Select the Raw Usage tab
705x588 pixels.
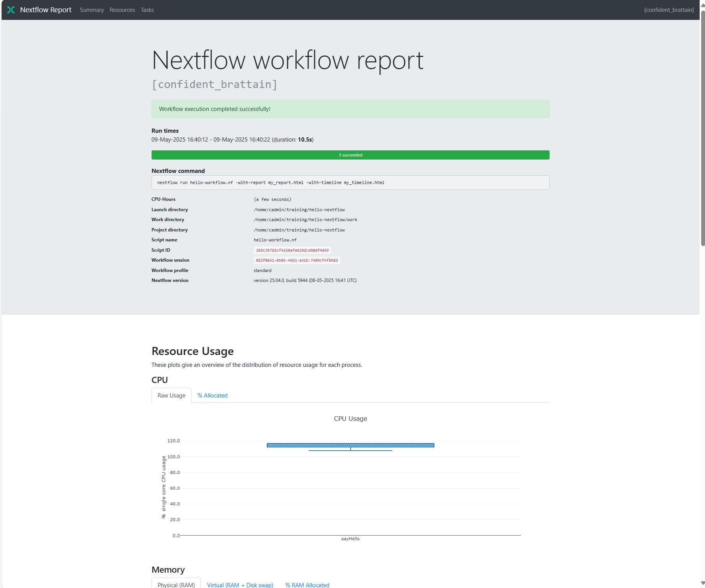click(x=171, y=395)
